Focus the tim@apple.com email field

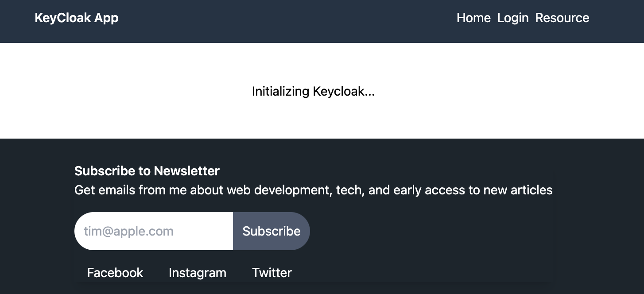[154, 231]
